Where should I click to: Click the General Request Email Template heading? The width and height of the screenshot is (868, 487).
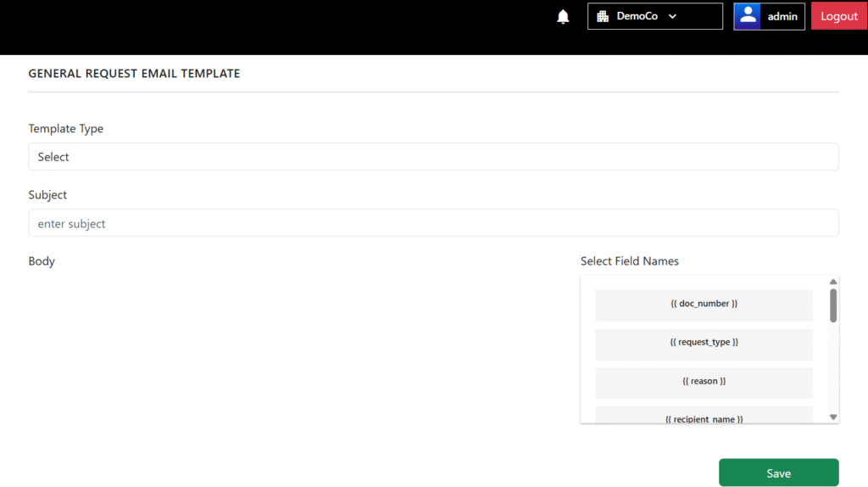134,74
